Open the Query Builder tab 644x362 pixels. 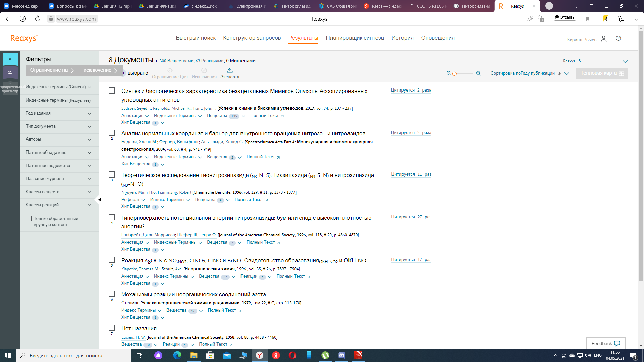coord(252,38)
